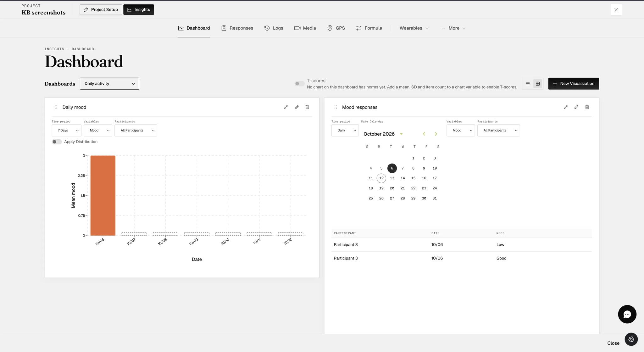Screen dimensions: 644x352
Task: Open the 7 Days time period dropdown
Action: [x=67, y=131]
